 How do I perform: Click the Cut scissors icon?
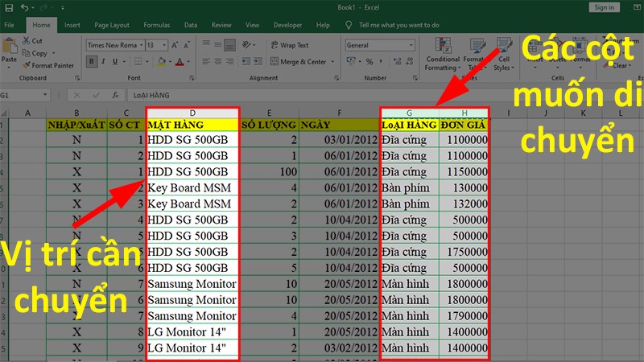point(27,41)
